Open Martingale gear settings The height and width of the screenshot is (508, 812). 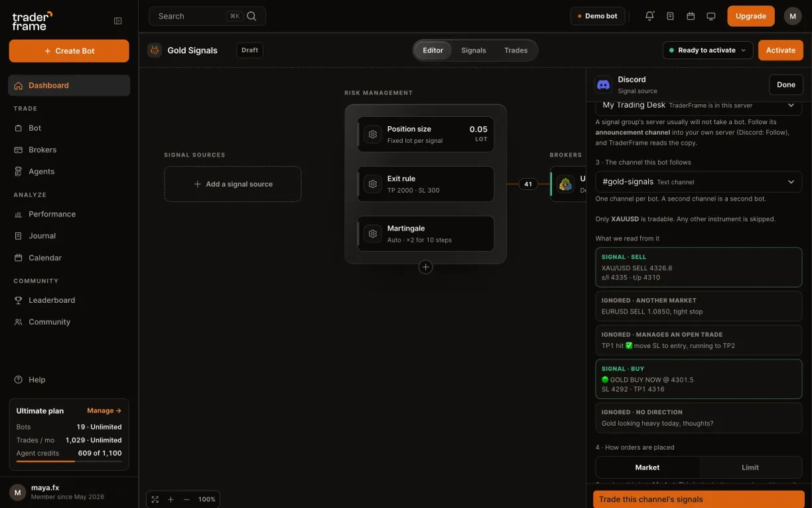[373, 234]
